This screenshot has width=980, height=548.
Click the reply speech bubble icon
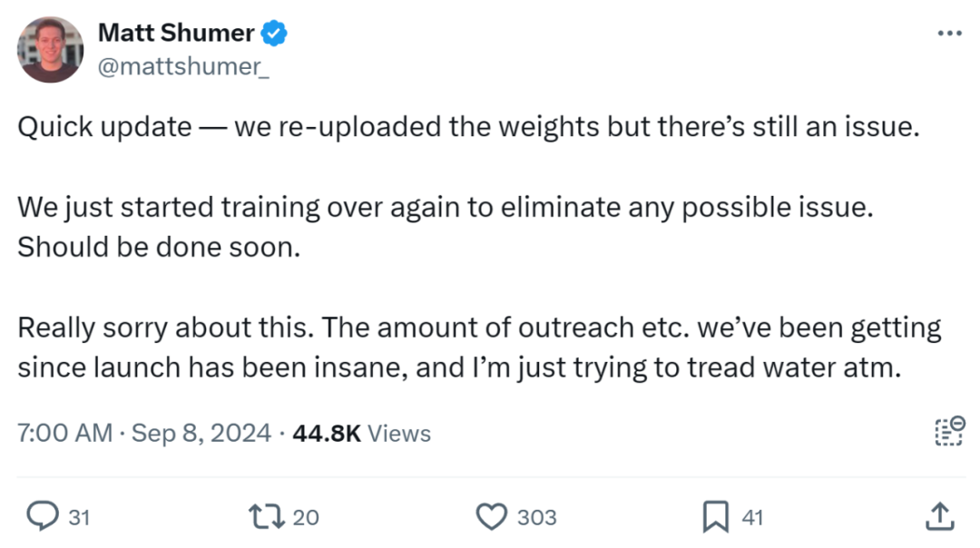43,517
